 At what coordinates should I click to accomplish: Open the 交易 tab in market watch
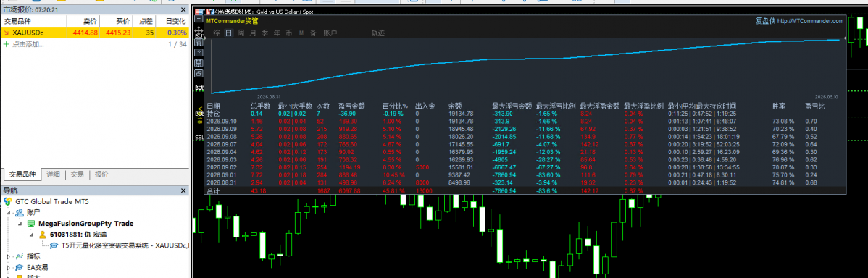pyautogui.click(x=77, y=174)
